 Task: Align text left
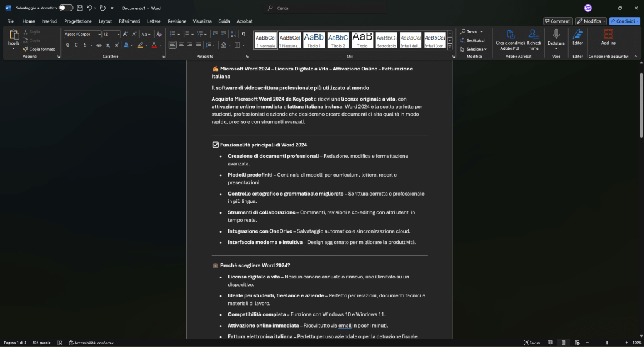tap(172, 45)
